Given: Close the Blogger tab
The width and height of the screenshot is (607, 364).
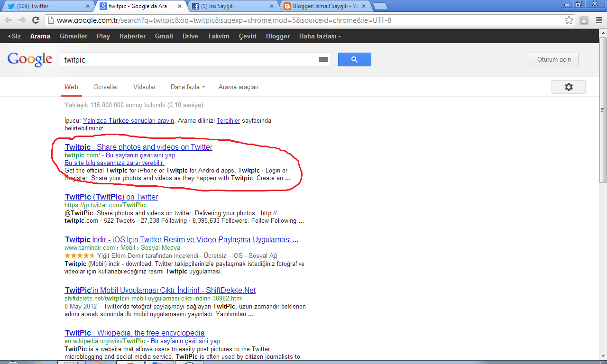Looking at the screenshot, I should click(364, 6).
